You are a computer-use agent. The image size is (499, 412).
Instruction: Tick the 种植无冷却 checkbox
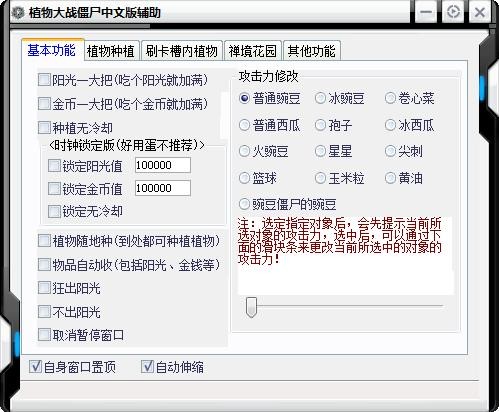click(x=44, y=127)
